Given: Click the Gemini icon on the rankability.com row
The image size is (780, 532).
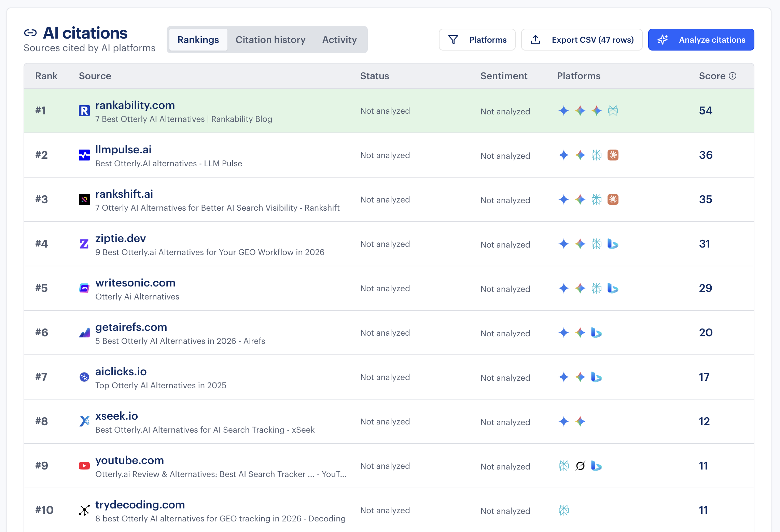Looking at the screenshot, I should click(x=564, y=111).
